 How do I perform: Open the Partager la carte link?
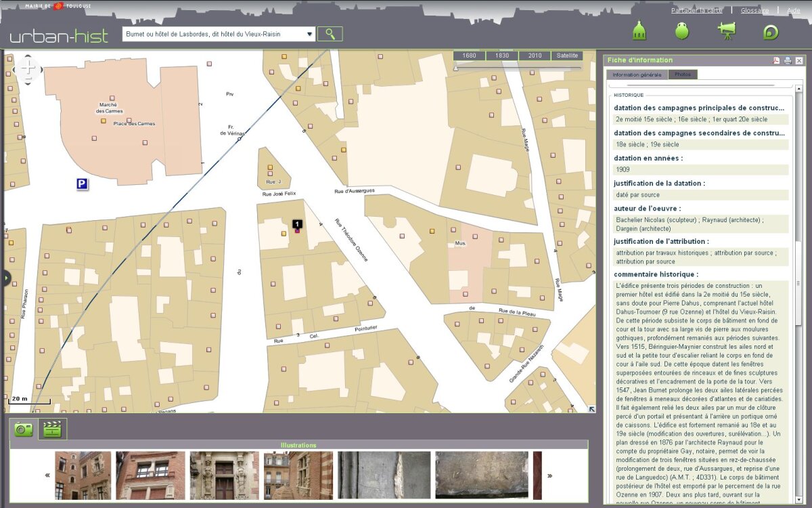[x=696, y=10]
